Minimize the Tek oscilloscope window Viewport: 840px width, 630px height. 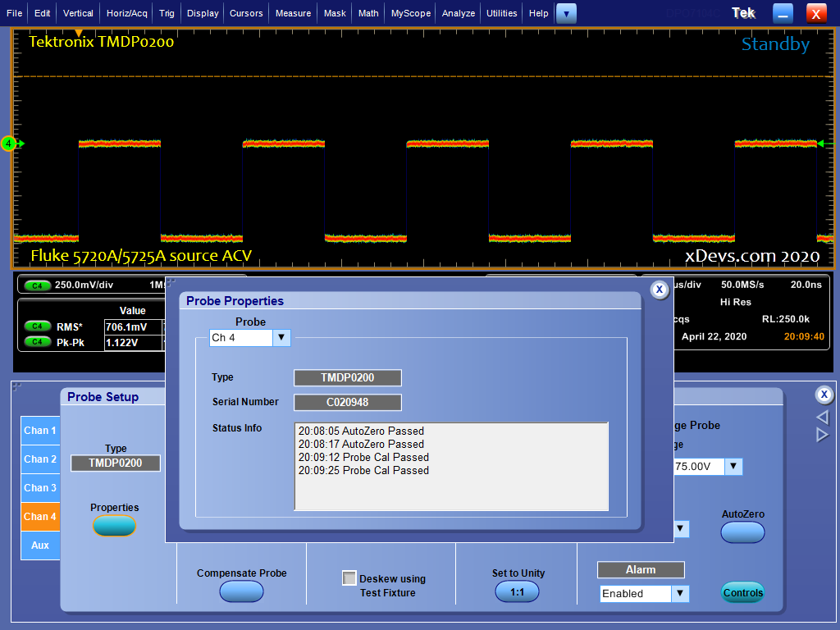click(783, 13)
